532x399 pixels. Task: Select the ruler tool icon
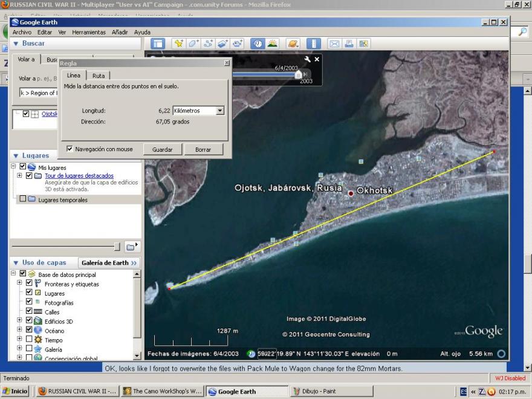point(313,44)
